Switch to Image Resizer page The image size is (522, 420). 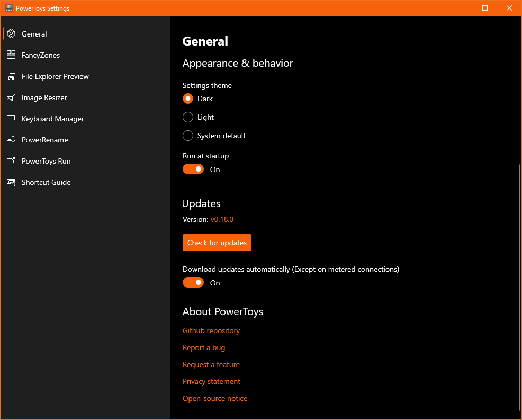click(x=85, y=97)
